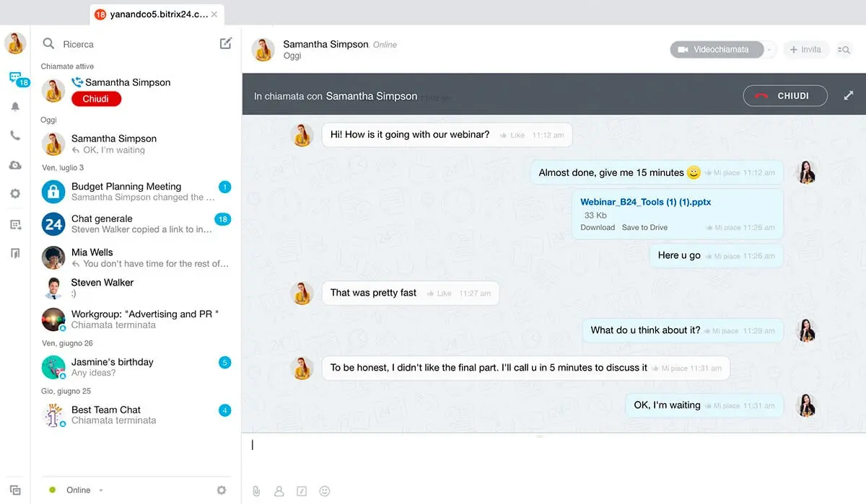Close the yanandco5.bitrix24 browser tab
The height and width of the screenshot is (504, 866).
click(214, 14)
